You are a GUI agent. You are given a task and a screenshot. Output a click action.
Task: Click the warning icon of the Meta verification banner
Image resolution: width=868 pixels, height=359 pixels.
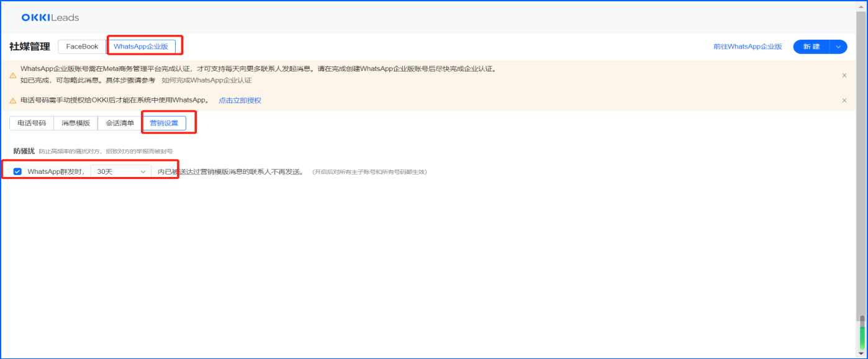[x=13, y=75]
